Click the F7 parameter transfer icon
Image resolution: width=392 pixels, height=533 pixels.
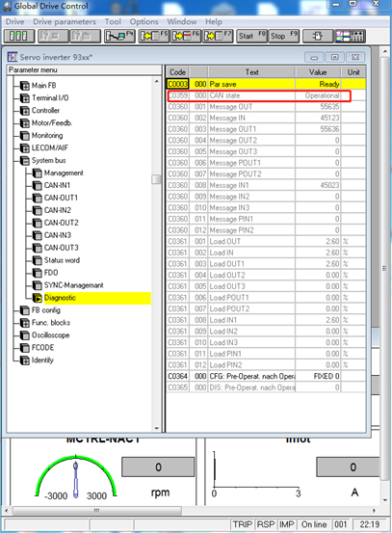(218, 36)
